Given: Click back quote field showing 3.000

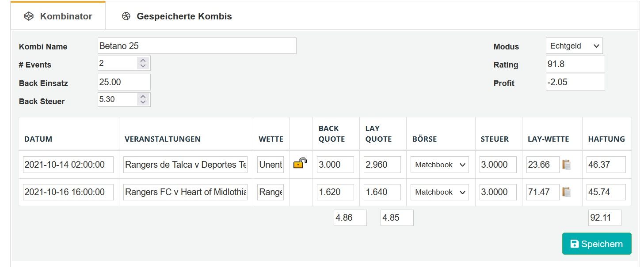Looking at the screenshot, I should 335,165.
